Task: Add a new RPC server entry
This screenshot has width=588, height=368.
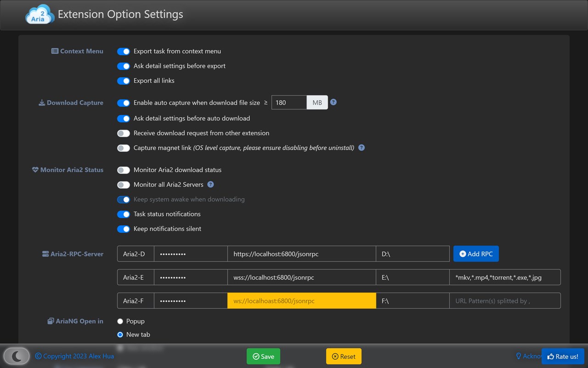Action: pyautogui.click(x=476, y=254)
